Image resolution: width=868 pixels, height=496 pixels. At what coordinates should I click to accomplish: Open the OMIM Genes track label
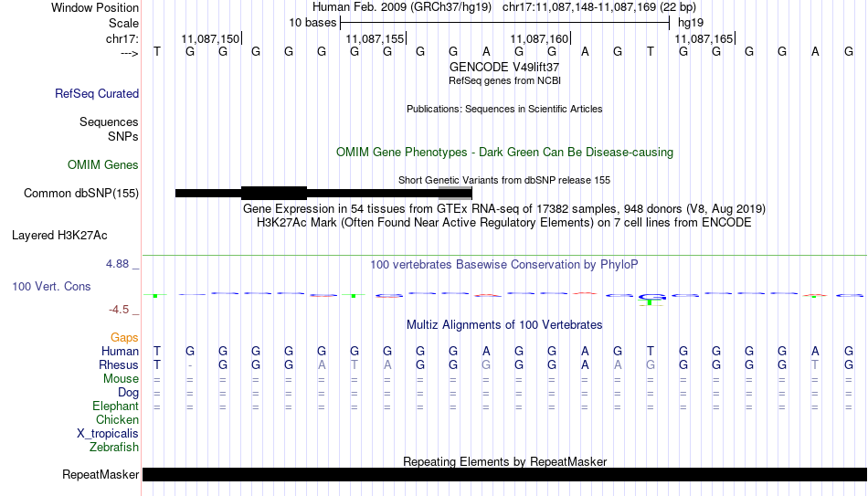point(102,165)
